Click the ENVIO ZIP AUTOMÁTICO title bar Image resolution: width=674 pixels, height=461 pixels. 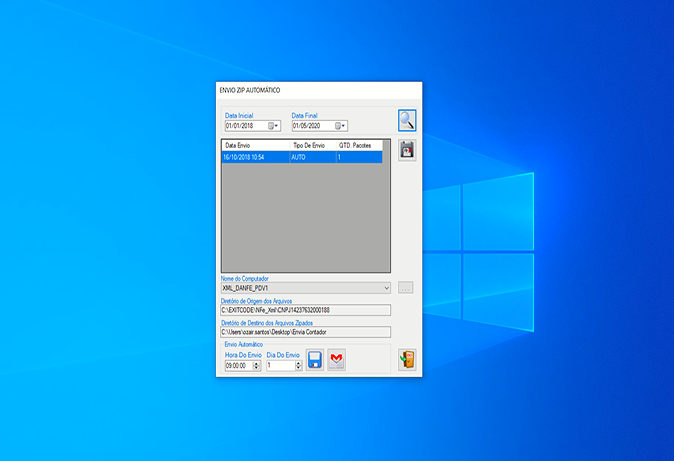[x=319, y=90]
